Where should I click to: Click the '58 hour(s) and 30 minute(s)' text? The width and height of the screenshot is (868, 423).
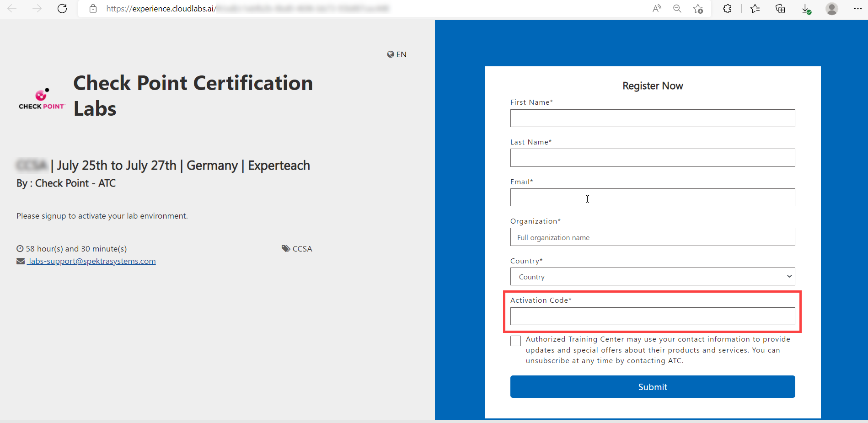[x=76, y=249]
